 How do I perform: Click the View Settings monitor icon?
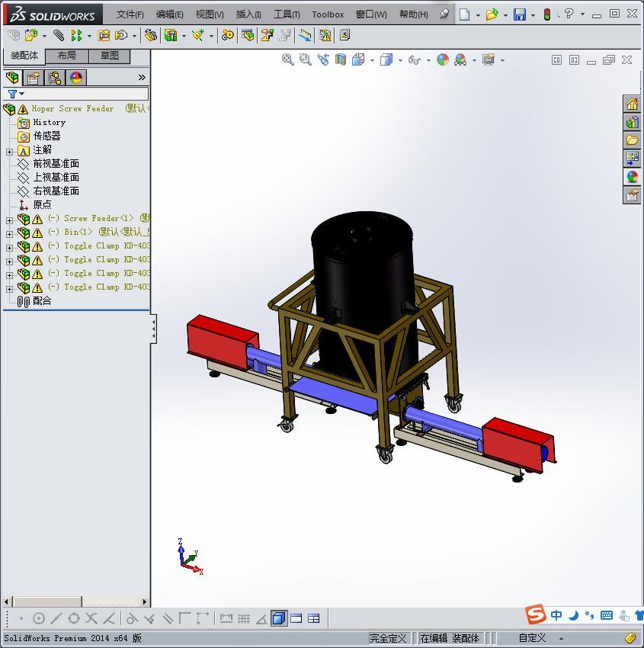click(489, 60)
